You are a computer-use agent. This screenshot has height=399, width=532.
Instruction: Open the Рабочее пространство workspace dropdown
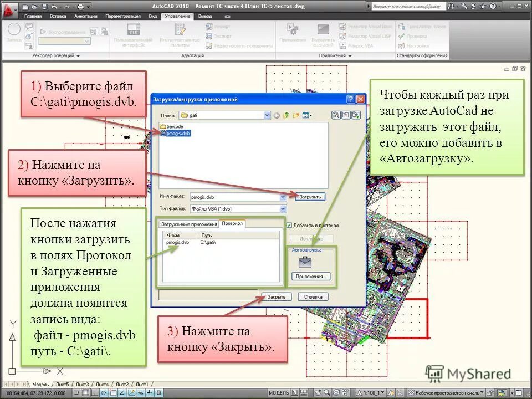tap(446, 393)
